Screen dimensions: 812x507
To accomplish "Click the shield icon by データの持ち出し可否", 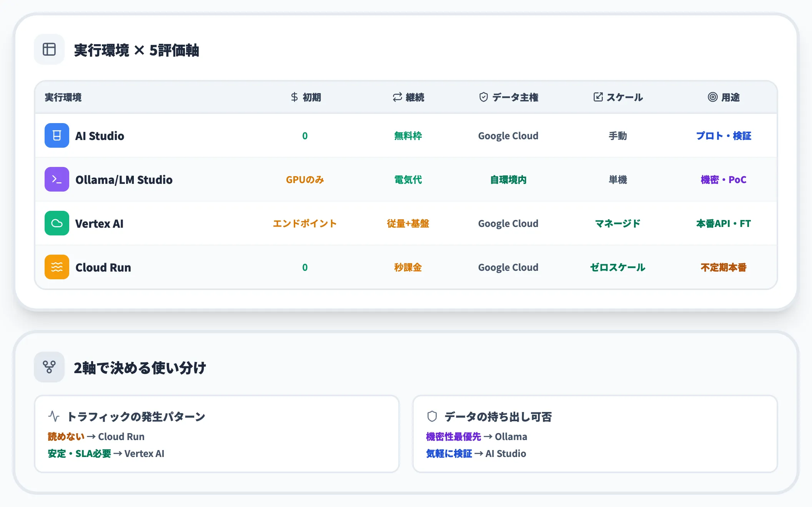I will 432,416.
